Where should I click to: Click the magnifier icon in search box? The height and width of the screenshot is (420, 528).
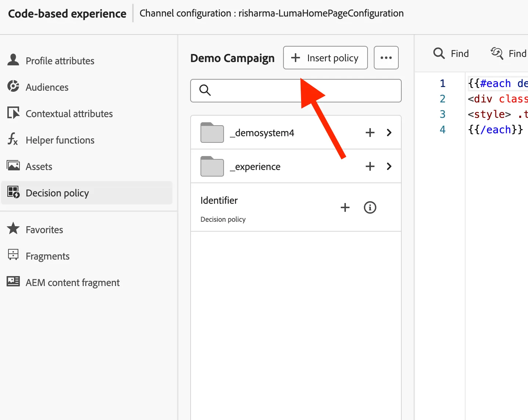click(x=205, y=90)
